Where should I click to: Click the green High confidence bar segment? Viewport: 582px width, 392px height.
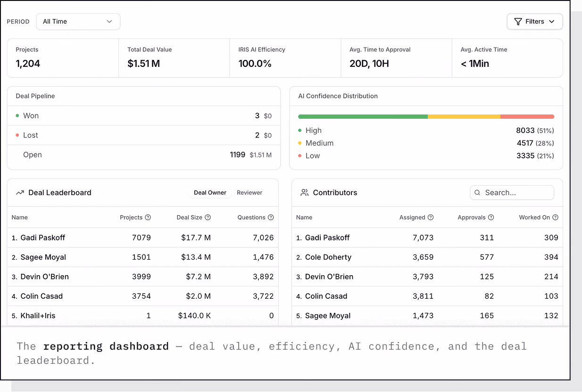pyautogui.click(x=363, y=116)
